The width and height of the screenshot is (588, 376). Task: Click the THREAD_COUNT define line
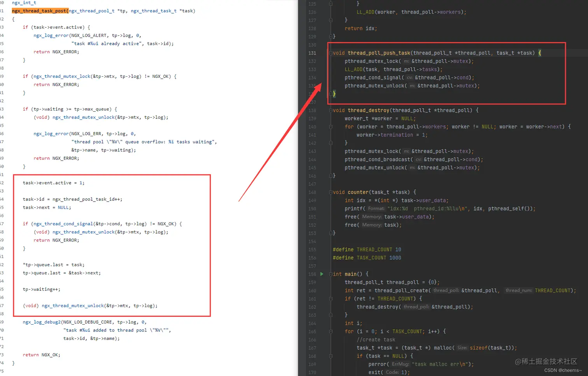367,249
